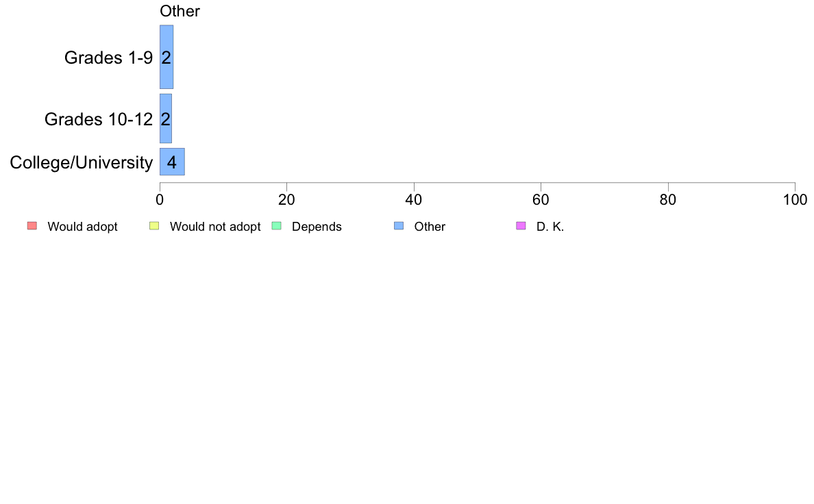Select the D. K. legend label
This screenshot has width=814, height=504.
[x=550, y=227]
